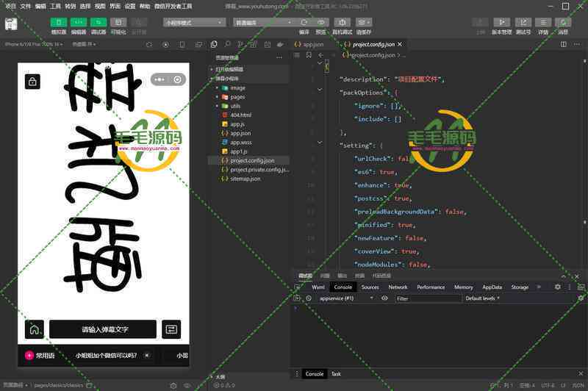Open the 文件 menu
This screenshot has height=391, width=588.
coord(25,7)
